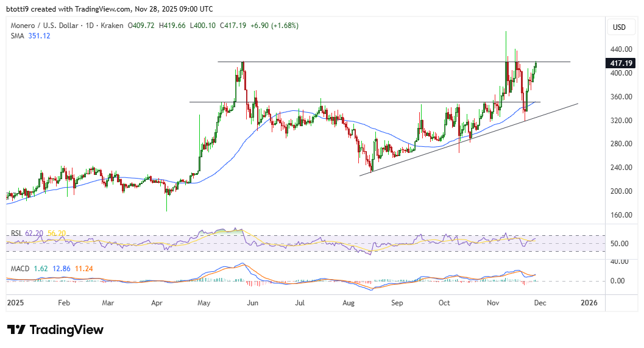
Task: Click the 240.00 price axis label
Action: click(621, 168)
